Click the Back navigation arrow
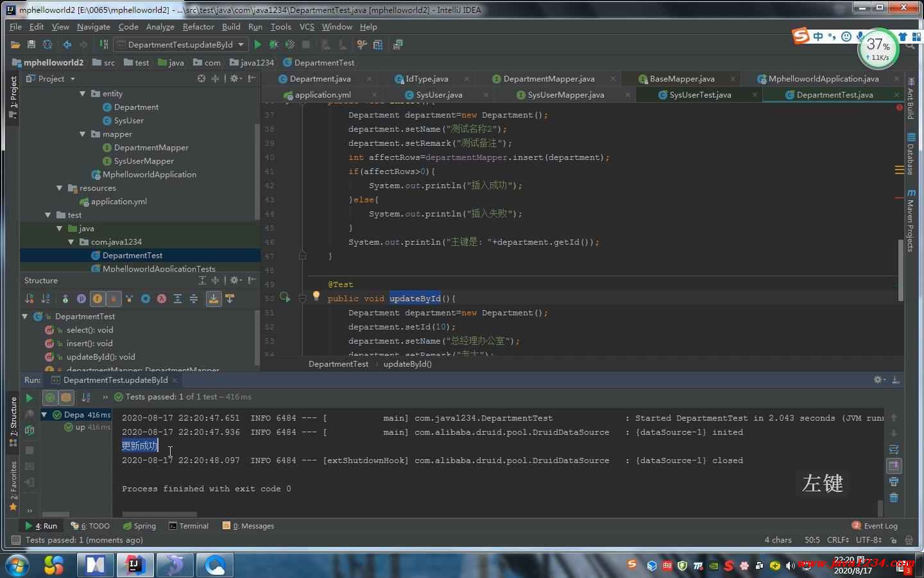This screenshot has width=924, height=578. (67, 44)
